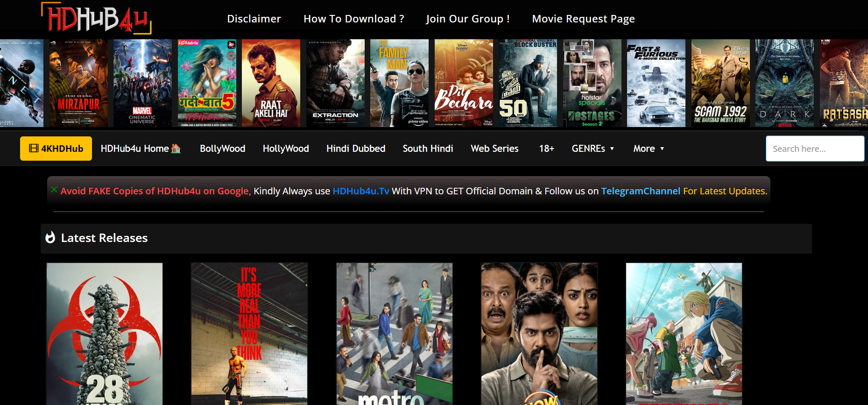Click the house icon next to Home
Viewport: 868px width, 405px height.
click(x=176, y=149)
